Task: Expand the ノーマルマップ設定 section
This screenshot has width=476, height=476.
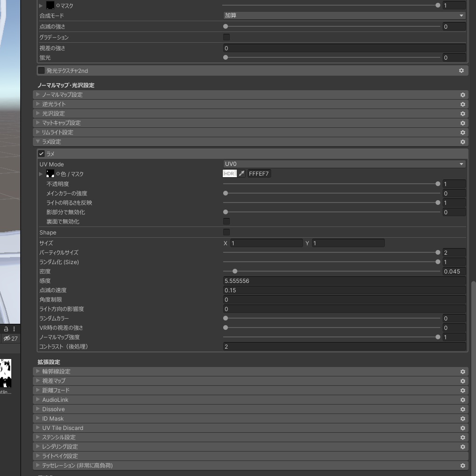Action: [38, 94]
